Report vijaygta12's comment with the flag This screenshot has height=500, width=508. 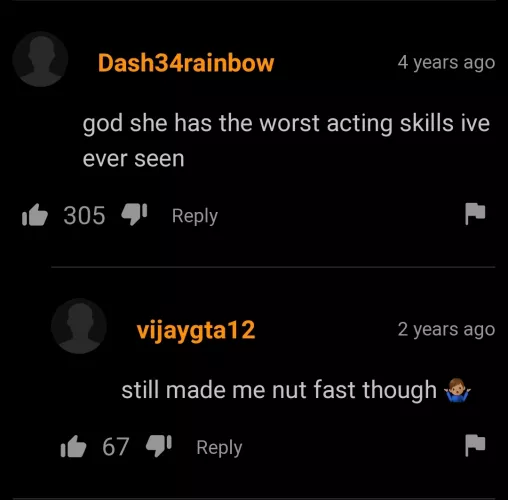click(x=475, y=445)
